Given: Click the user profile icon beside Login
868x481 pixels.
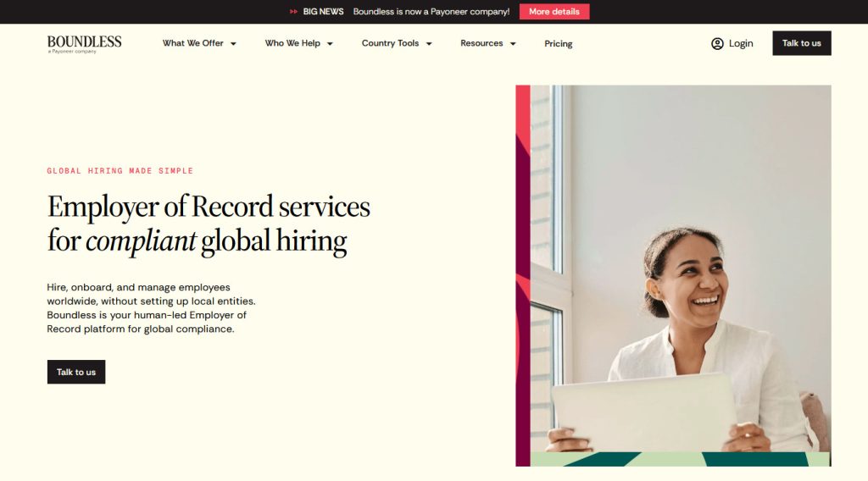Looking at the screenshot, I should point(717,43).
